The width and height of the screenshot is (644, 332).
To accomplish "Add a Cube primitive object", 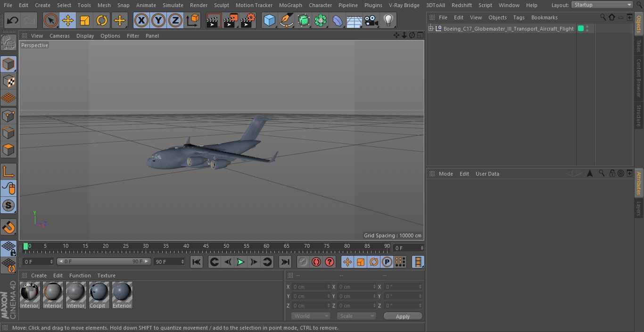I will pyautogui.click(x=269, y=20).
